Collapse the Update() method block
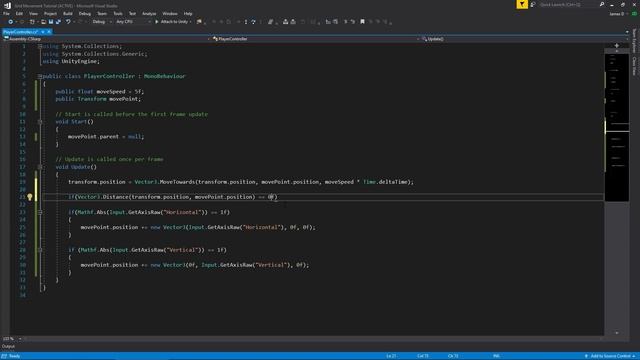640x360 pixels. [40, 167]
